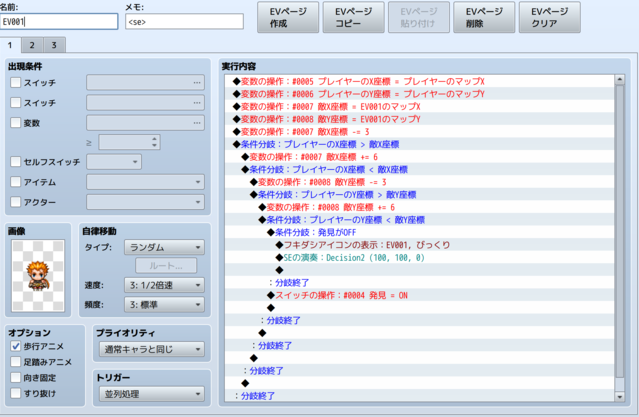This screenshot has height=417, width=639.
Task: Select 条件分岐 プレイヤーのY座標 > 敵Y座標
Action: click(x=420, y=195)
